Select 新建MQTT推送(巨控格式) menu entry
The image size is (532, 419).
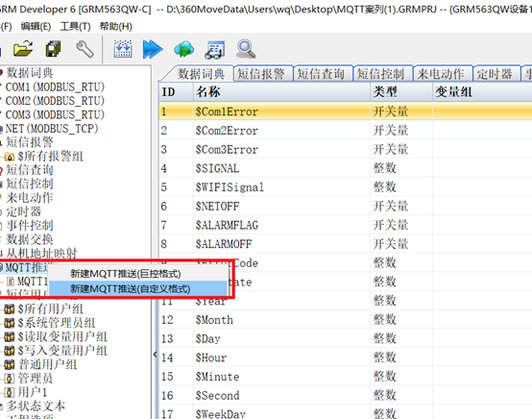pyautogui.click(x=125, y=274)
